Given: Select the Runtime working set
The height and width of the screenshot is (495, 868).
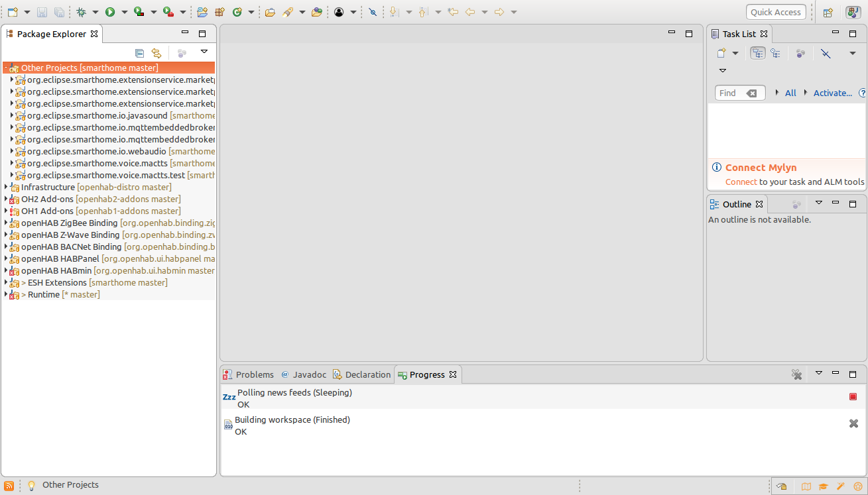Looking at the screenshot, I should [54, 294].
